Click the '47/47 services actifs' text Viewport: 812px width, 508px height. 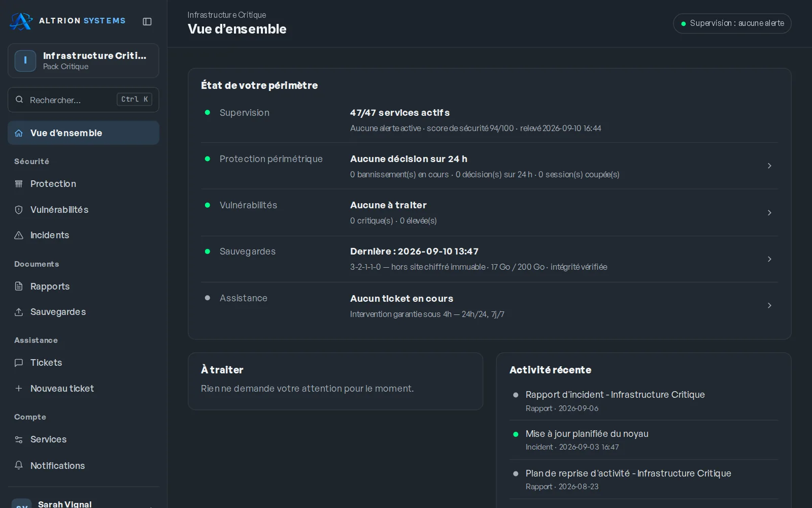click(x=400, y=113)
